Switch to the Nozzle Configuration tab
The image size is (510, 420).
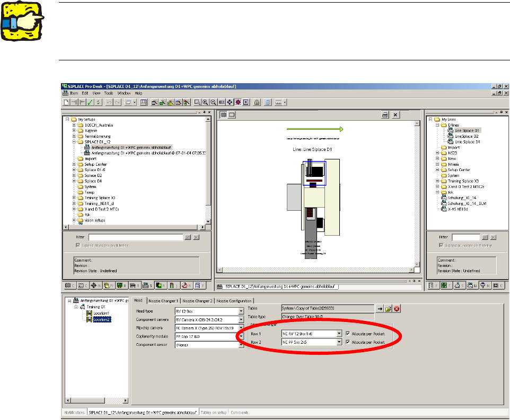[x=234, y=301]
